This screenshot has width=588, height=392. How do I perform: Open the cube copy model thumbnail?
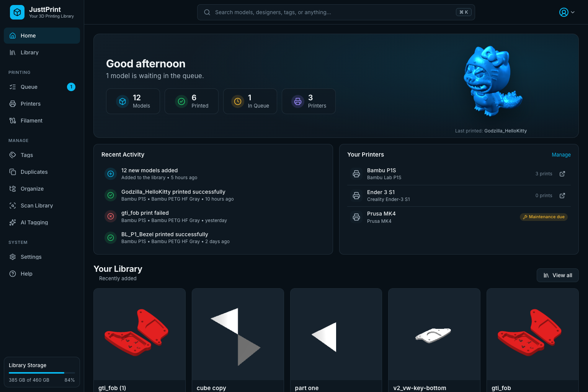(238, 334)
